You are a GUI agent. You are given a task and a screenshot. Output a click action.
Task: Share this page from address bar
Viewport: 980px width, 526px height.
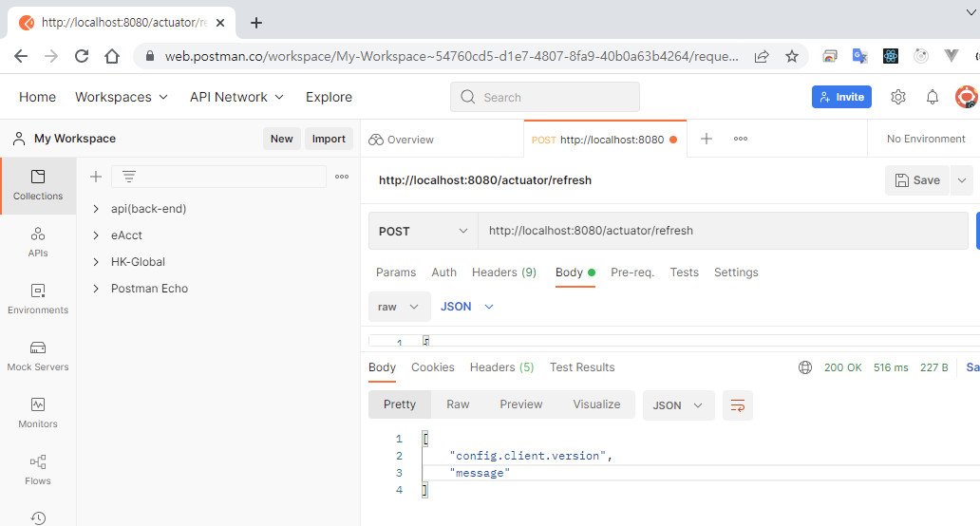coord(762,56)
